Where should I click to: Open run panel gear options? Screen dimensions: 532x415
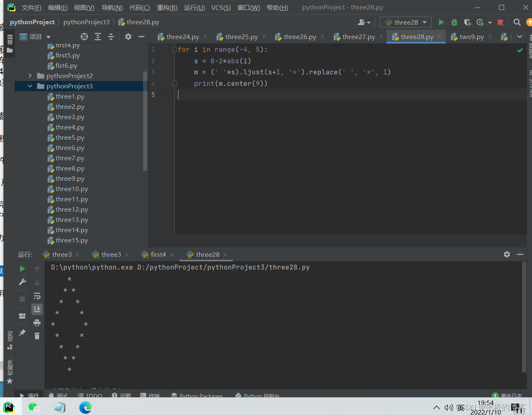(x=507, y=254)
